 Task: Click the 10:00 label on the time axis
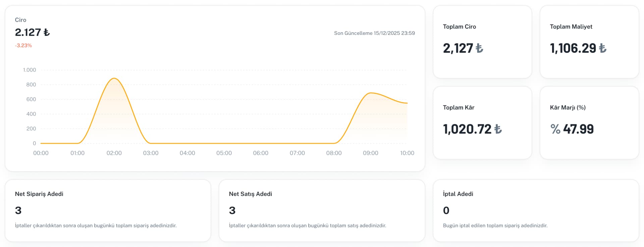[407, 153]
